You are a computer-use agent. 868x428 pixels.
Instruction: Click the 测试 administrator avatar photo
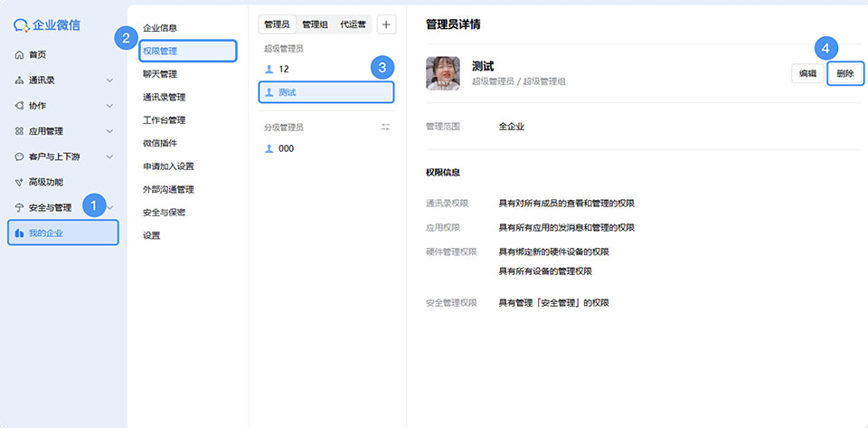[x=443, y=73]
